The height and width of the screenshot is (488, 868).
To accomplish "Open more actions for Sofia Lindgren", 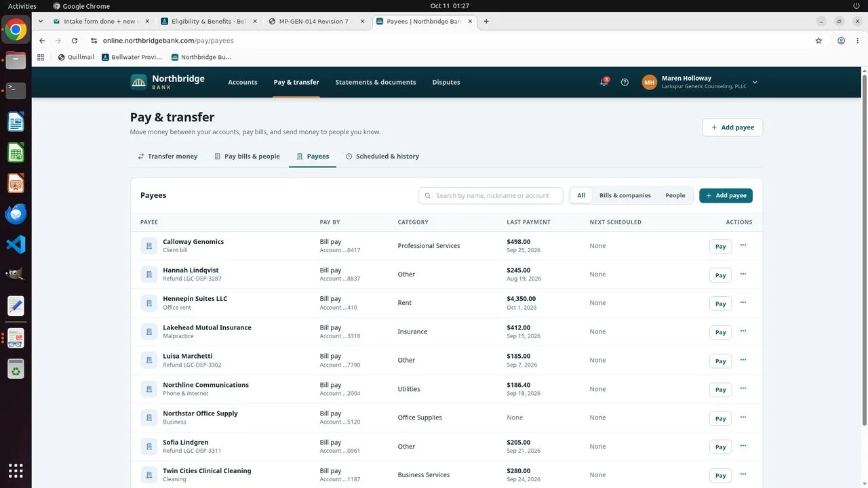I will tap(743, 445).
